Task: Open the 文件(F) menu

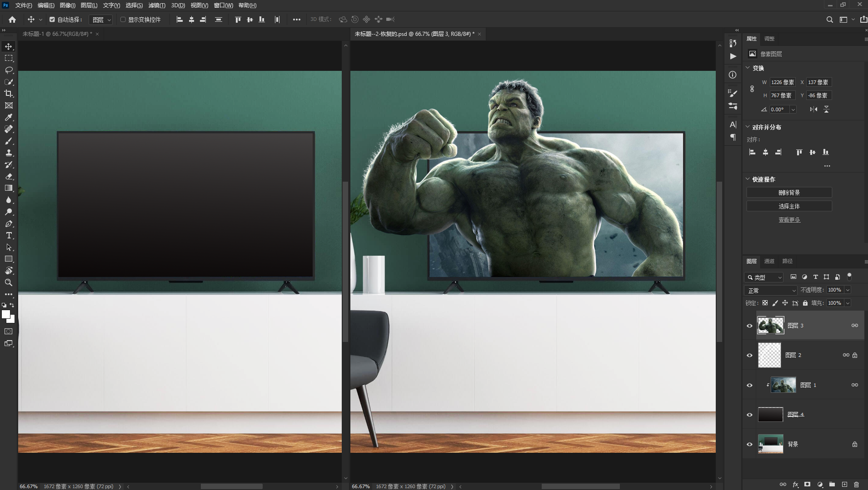Action: click(24, 5)
